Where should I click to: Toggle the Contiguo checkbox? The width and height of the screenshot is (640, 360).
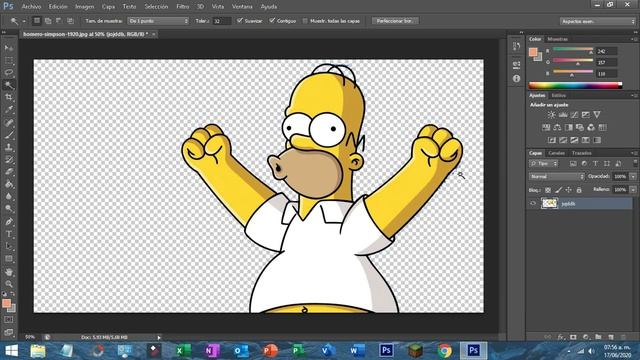[x=272, y=20]
